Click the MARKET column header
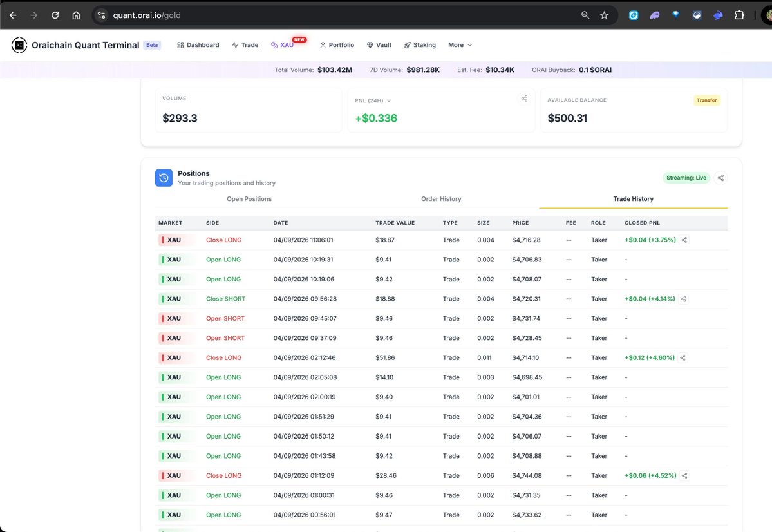The width and height of the screenshot is (772, 532). tap(171, 223)
